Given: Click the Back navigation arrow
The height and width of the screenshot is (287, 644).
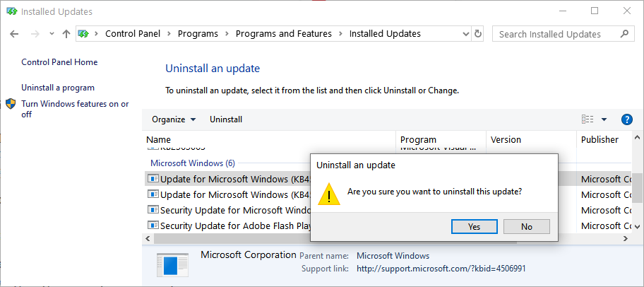Looking at the screenshot, I should point(15,34).
